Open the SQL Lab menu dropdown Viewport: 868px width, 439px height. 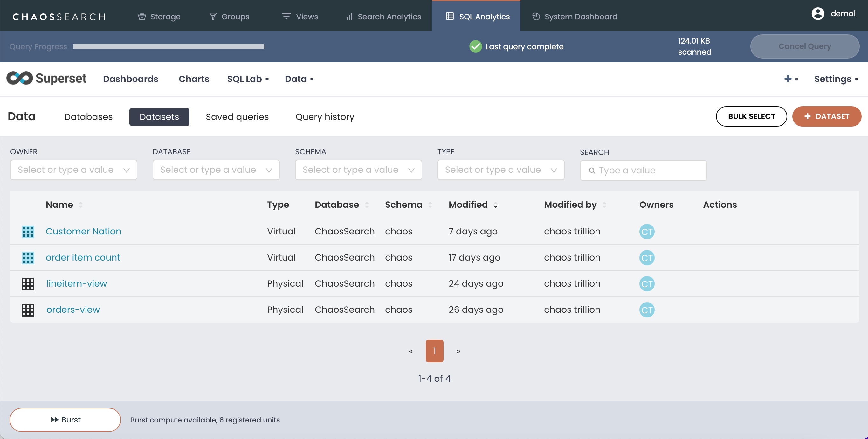pyautogui.click(x=248, y=79)
